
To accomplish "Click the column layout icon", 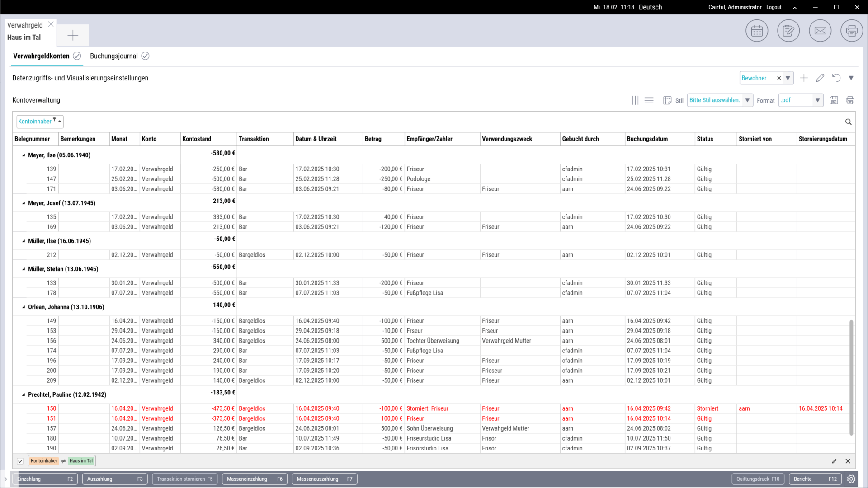I will pos(635,100).
